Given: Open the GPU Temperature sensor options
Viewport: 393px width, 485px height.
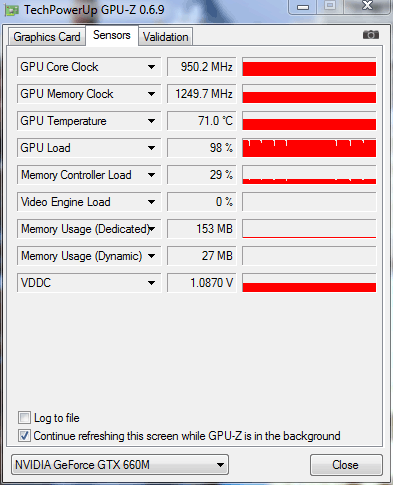Looking at the screenshot, I should point(151,121).
